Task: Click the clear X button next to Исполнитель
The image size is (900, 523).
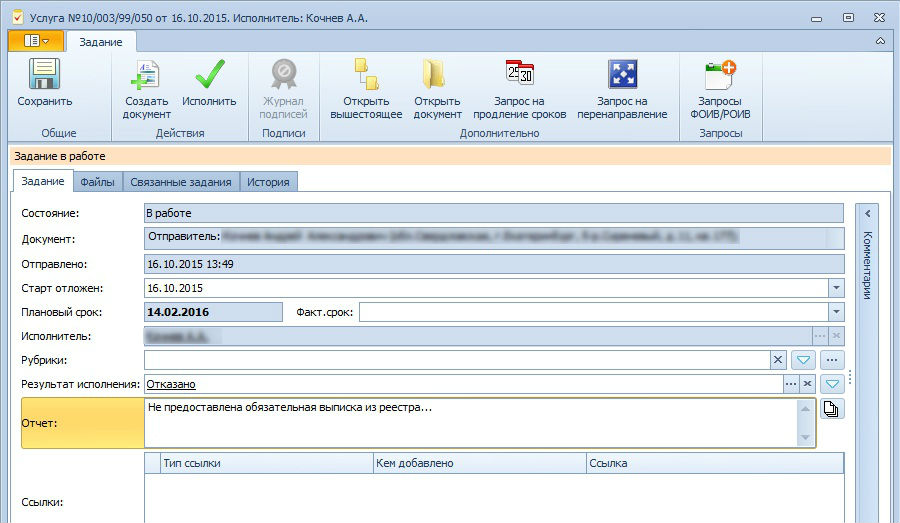Action: click(x=836, y=336)
